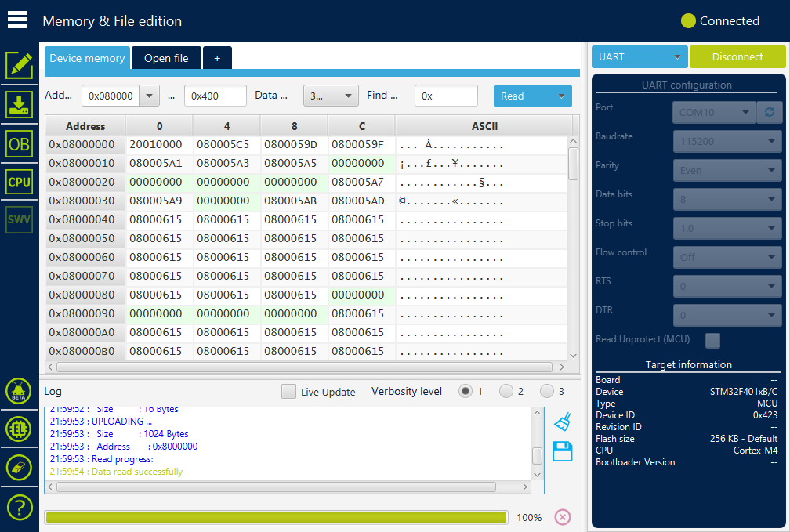Open the help question mark icon

point(19,507)
